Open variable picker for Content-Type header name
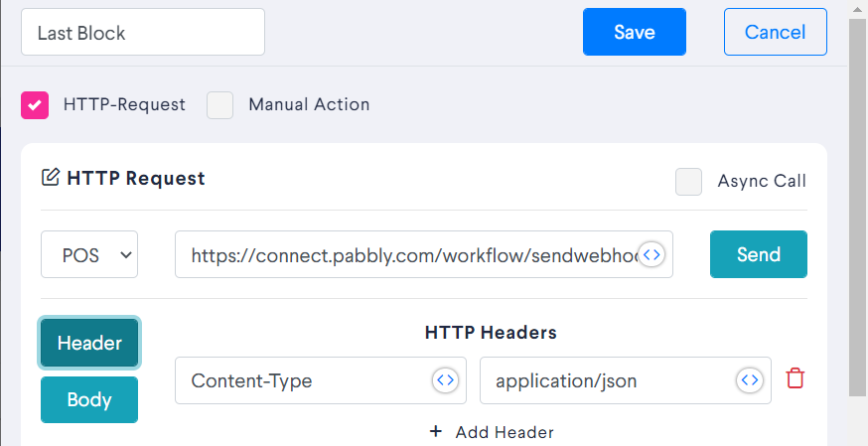This screenshot has width=868, height=446. click(446, 380)
